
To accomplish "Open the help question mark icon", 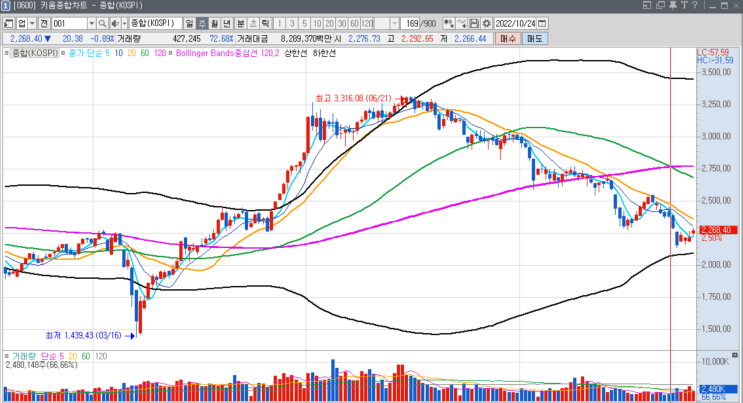I will pyautogui.click(x=695, y=5).
